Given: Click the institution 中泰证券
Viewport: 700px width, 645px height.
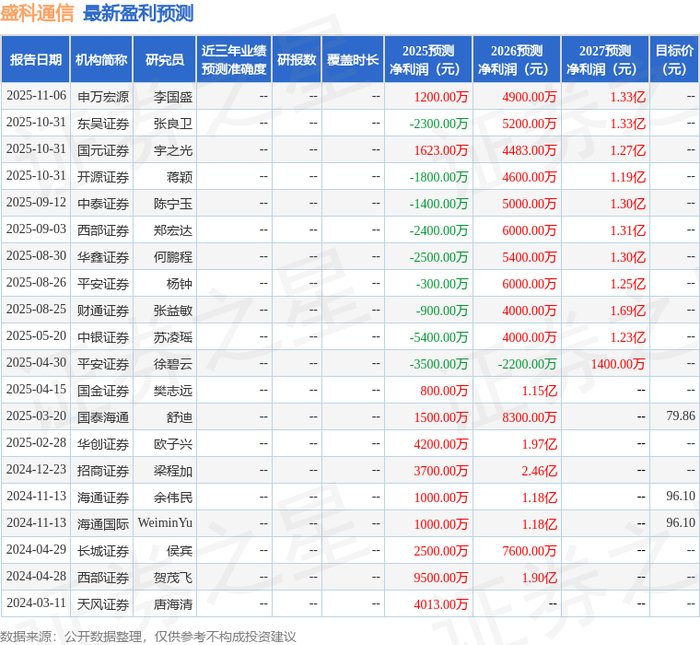Looking at the screenshot, I should coord(103,204).
